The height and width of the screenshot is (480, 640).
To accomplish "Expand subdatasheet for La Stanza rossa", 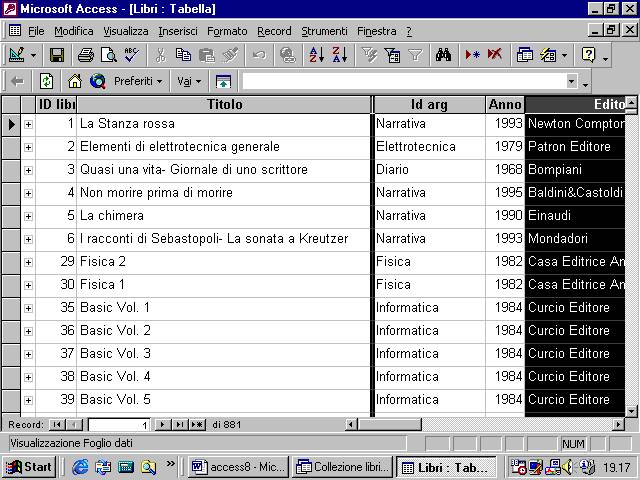I will click(x=28, y=124).
